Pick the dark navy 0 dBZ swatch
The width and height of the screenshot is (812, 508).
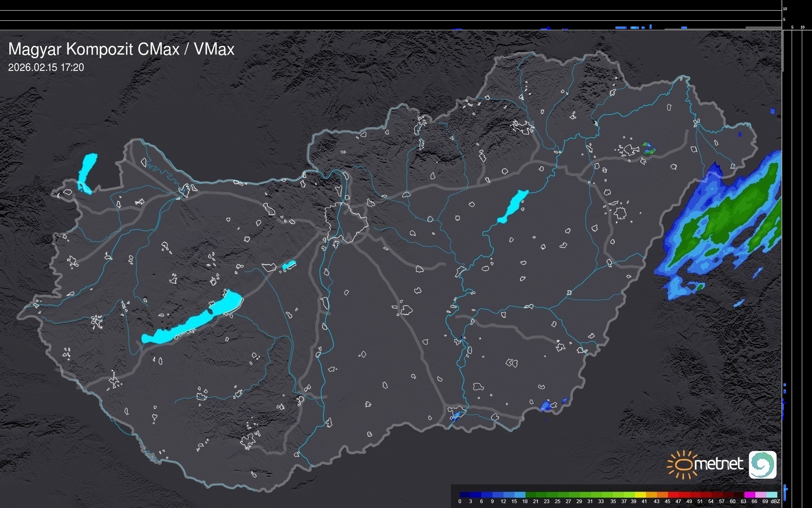pyautogui.click(x=465, y=495)
